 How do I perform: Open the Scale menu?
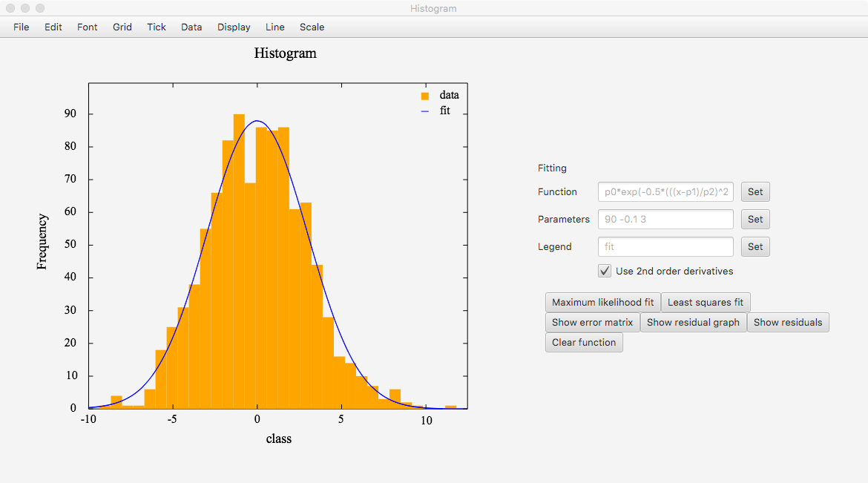(312, 27)
